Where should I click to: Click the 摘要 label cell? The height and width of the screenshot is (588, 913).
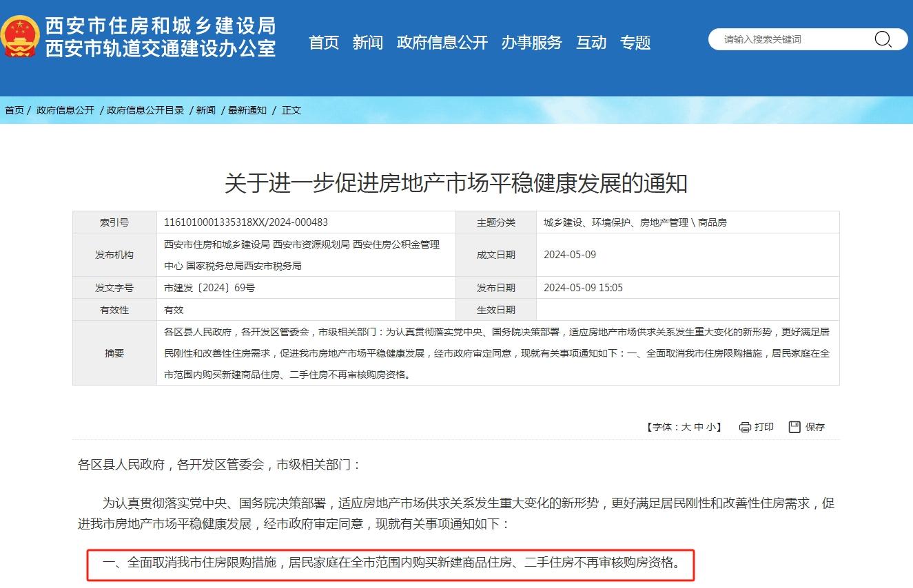pos(114,353)
